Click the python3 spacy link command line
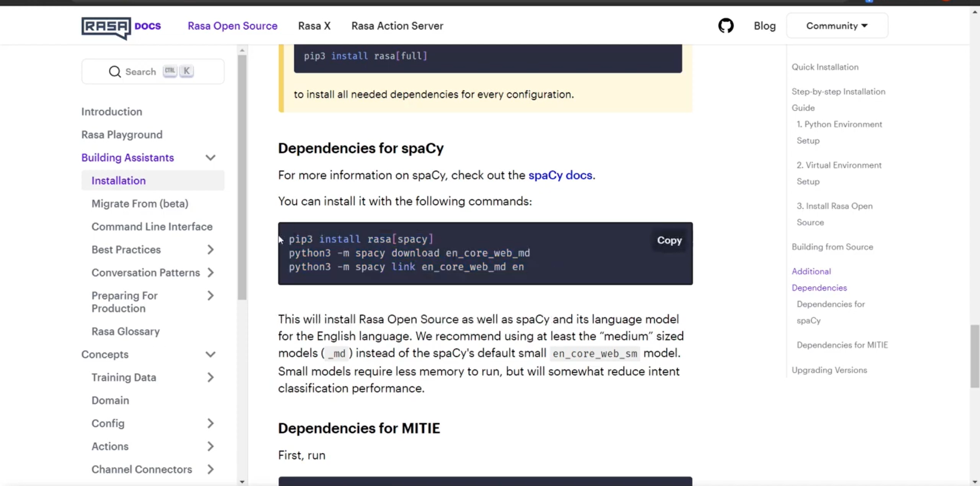Screen dimensions: 980x486 tap(406, 267)
